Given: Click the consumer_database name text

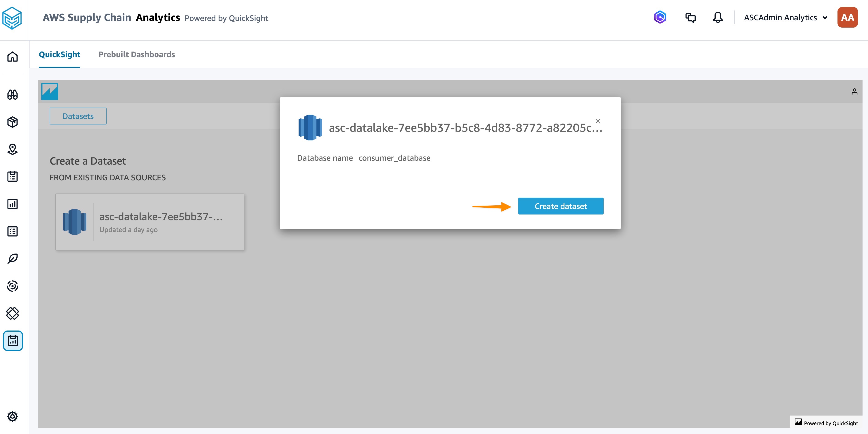Looking at the screenshot, I should pyautogui.click(x=394, y=158).
